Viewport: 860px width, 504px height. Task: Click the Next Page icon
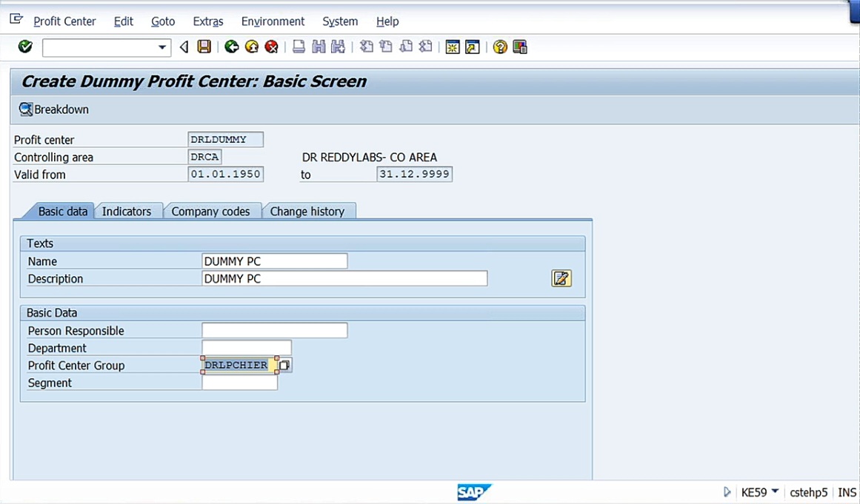[406, 47]
